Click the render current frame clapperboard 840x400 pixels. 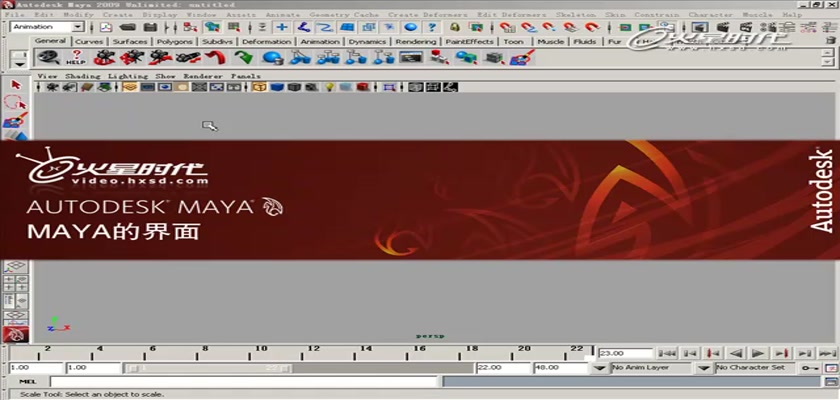(723, 27)
